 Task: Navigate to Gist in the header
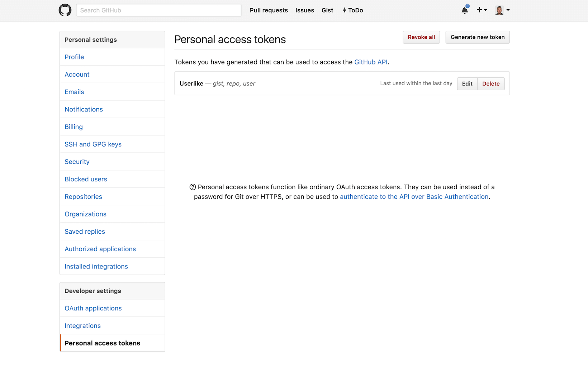(327, 10)
